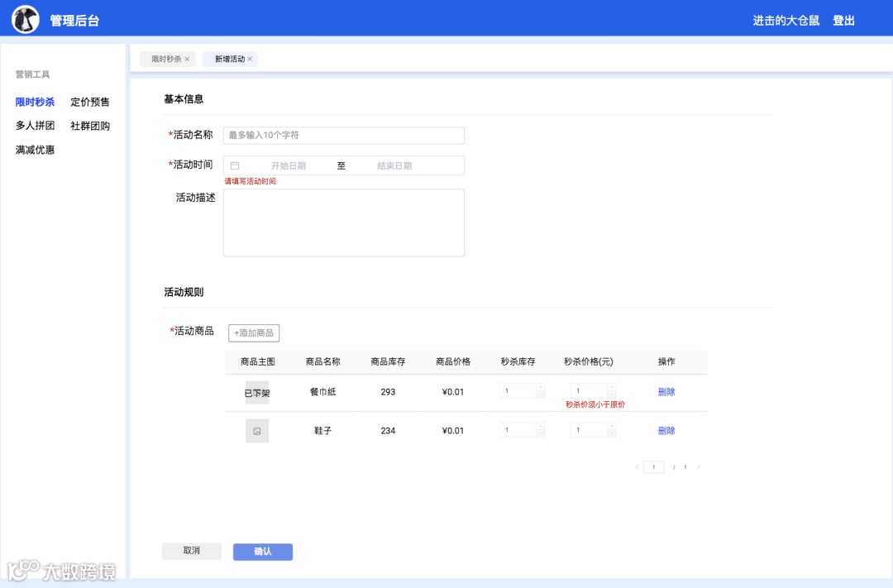This screenshot has height=588, width=893.
Task: Switch to the 限时秒杀 tab
Action: pyautogui.click(x=165, y=60)
